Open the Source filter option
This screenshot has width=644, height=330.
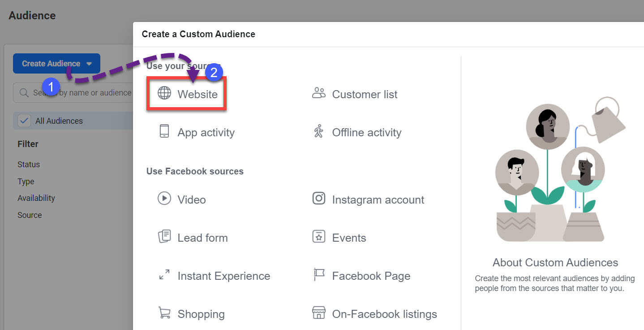30,215
